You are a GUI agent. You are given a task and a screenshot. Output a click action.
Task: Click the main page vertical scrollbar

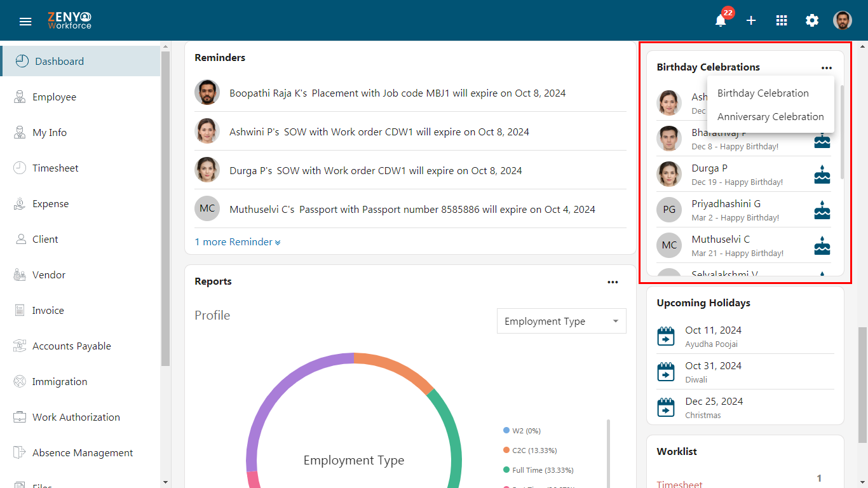point(862,384)
